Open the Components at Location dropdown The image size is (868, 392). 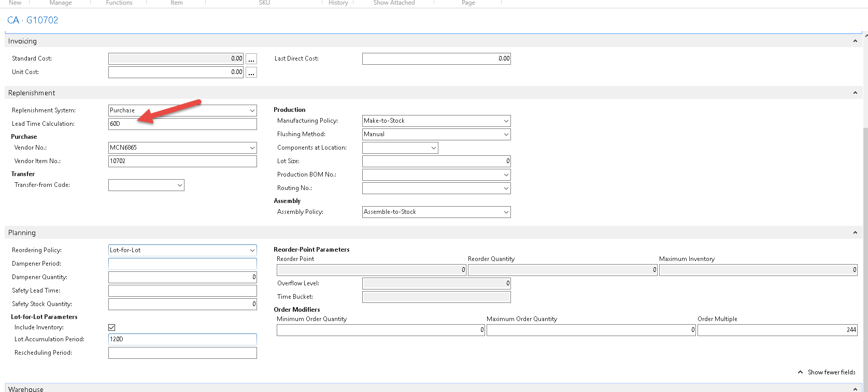434,148
